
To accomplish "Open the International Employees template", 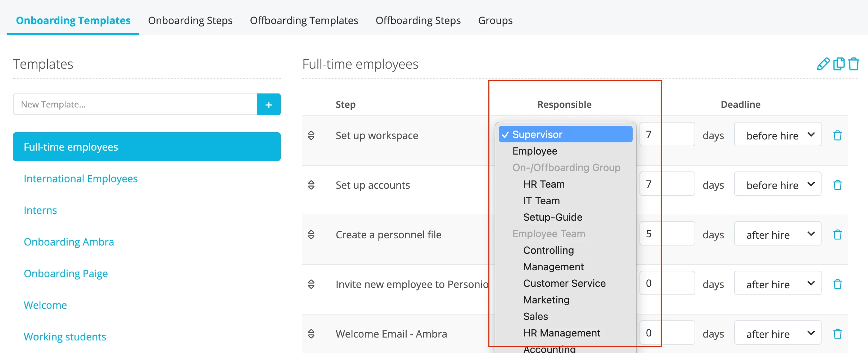I will (x=81, y=179).
